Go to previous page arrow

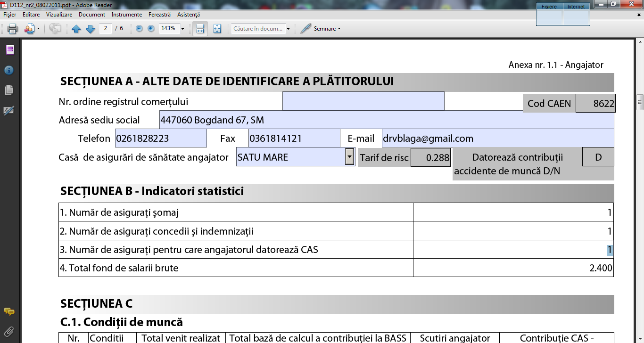76,29
